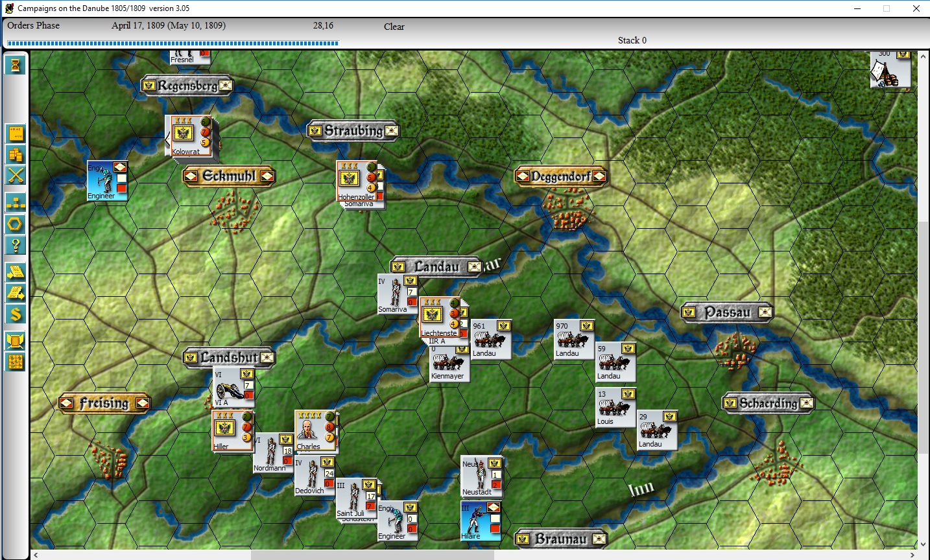Screen dimensions: 930x560
Task: Click the Schaerding town label
Action: [769, 403]
